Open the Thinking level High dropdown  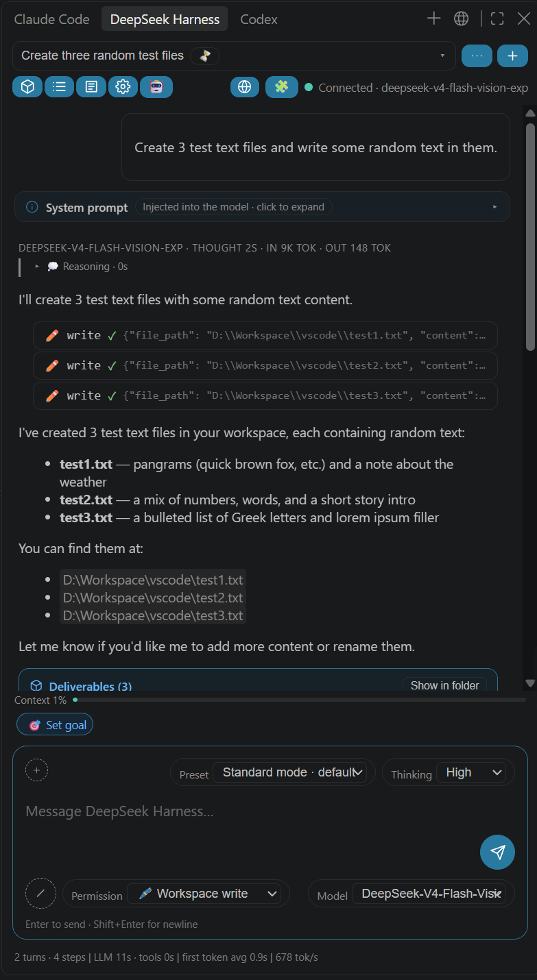[x=471, y=772]
